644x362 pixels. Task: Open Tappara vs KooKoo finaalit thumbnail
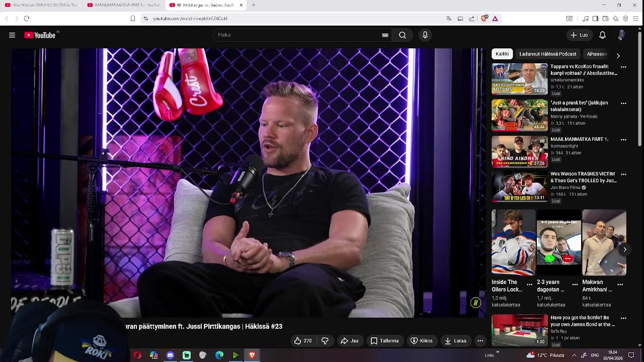520,79
